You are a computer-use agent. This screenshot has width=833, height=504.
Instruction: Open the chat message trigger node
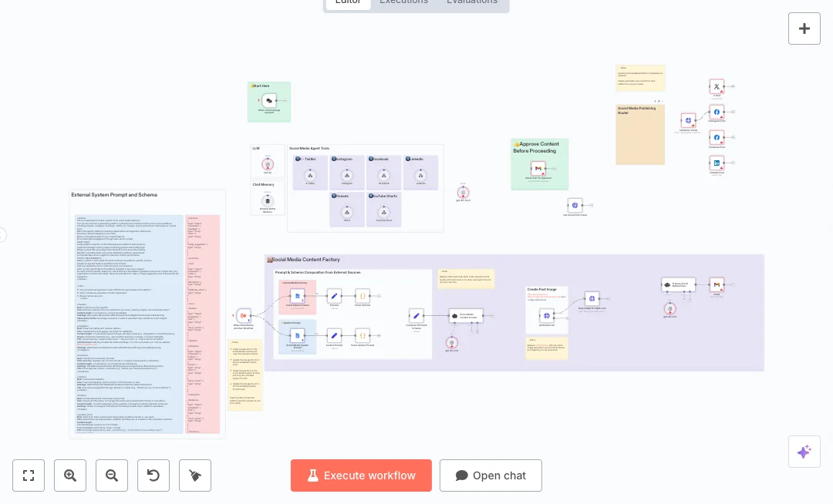tap(268, 101)
